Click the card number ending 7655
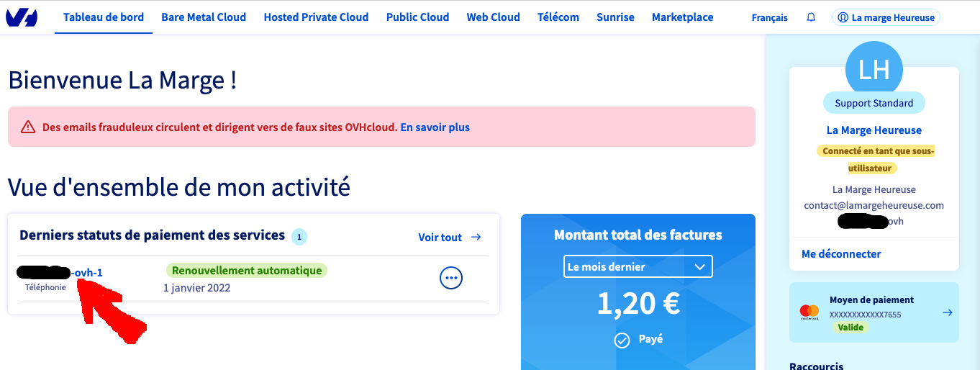The height and width of the screenshot is (370, 980). point(866,315)
